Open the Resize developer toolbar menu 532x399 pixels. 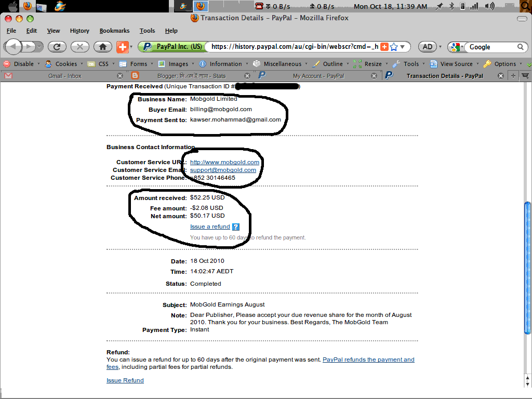371,64
